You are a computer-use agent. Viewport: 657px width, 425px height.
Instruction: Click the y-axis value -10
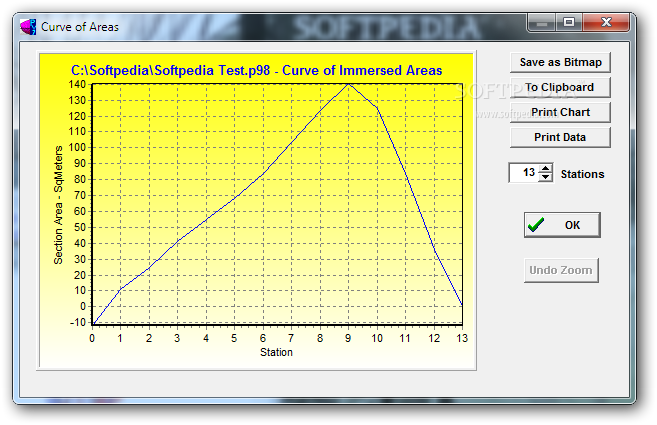click(78, 322)
